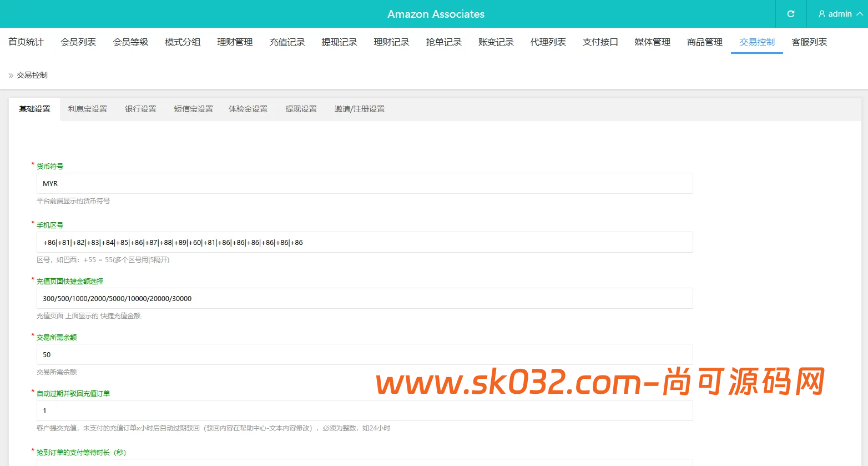This screenshot has height=466, width=868.
Task: Open the 提现设置 tab
Action: tap(301, 109)
